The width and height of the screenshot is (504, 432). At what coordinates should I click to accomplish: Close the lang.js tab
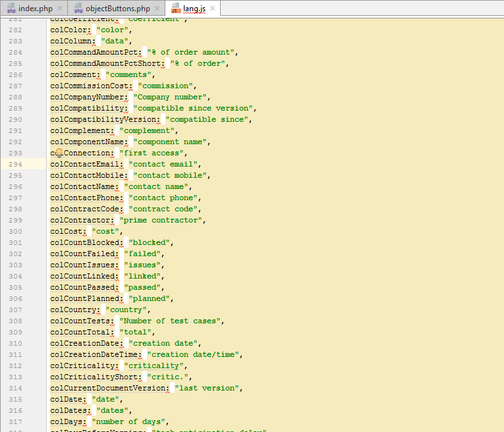click(213, 9)
